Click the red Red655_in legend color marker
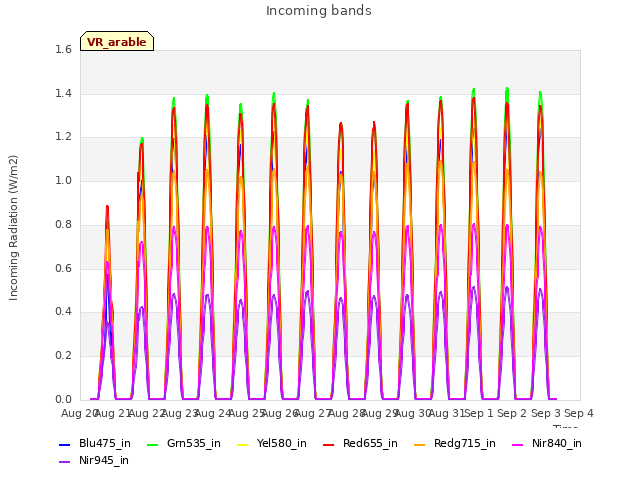640x480 pixels. pos(329,444)
